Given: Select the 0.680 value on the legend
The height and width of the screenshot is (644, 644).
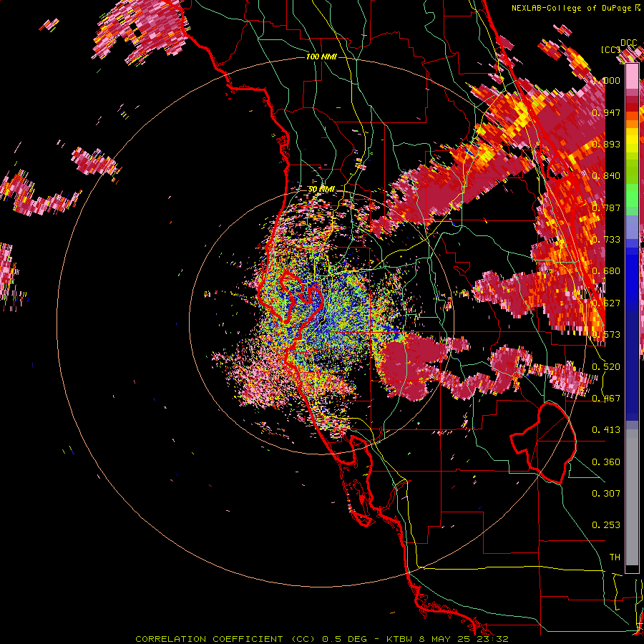Looking at the screenshot, I should point(606,271).
